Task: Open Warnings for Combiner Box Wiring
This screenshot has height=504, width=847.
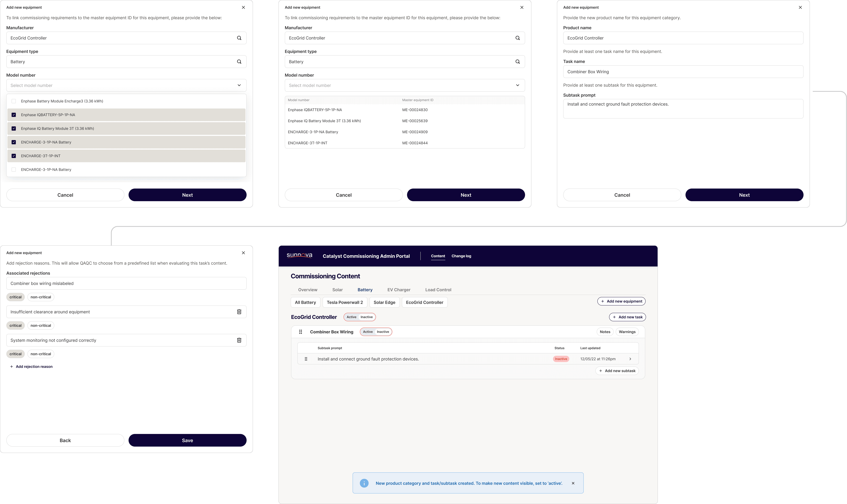Action: pos(627,332)
